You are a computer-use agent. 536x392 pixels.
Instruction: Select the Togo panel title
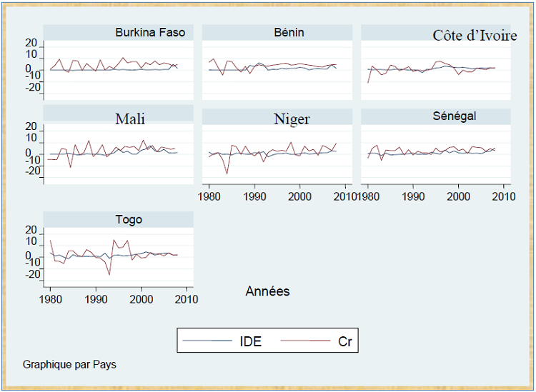129,220
